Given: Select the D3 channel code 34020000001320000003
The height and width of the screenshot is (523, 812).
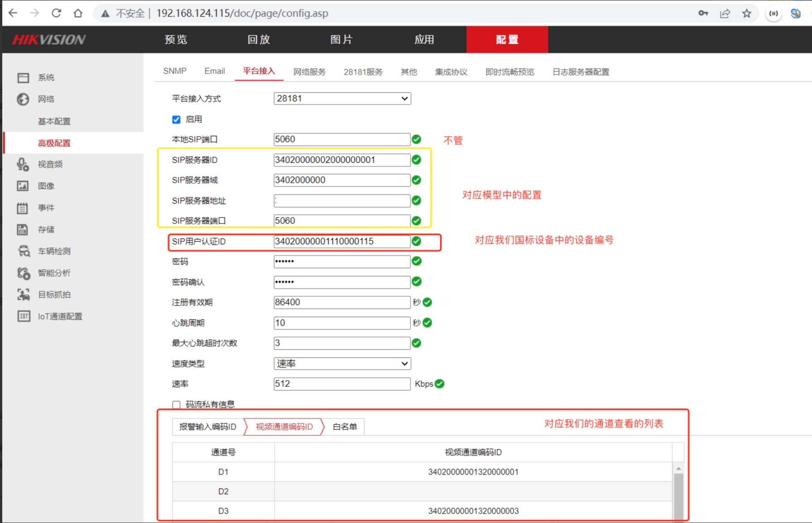Looking at the screenshot, I should (x=473, y=511).
